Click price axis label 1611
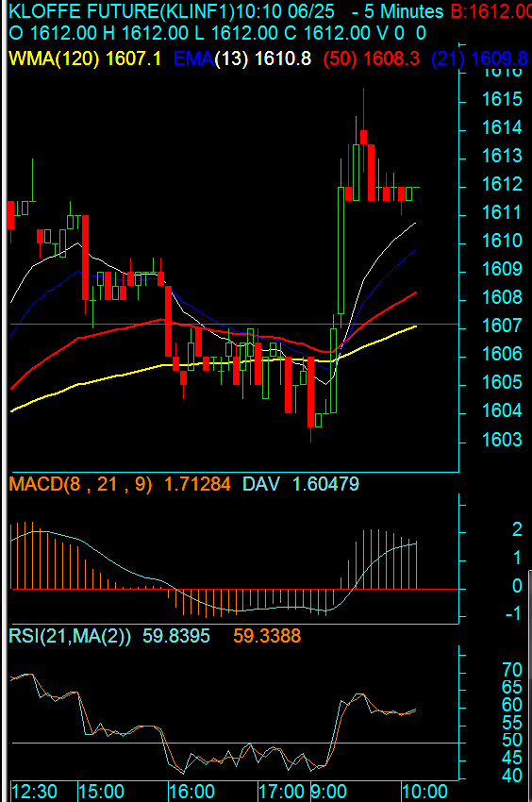The height and width of the screenshot is (802, 532). coord(503,212)
